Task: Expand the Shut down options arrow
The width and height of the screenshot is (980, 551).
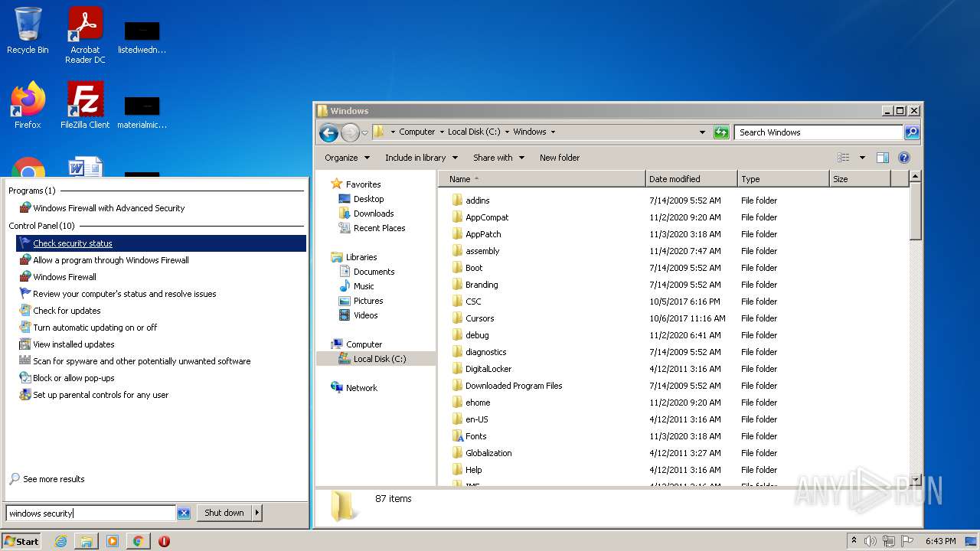Action: pyautogui.click(x=256, y=514)
